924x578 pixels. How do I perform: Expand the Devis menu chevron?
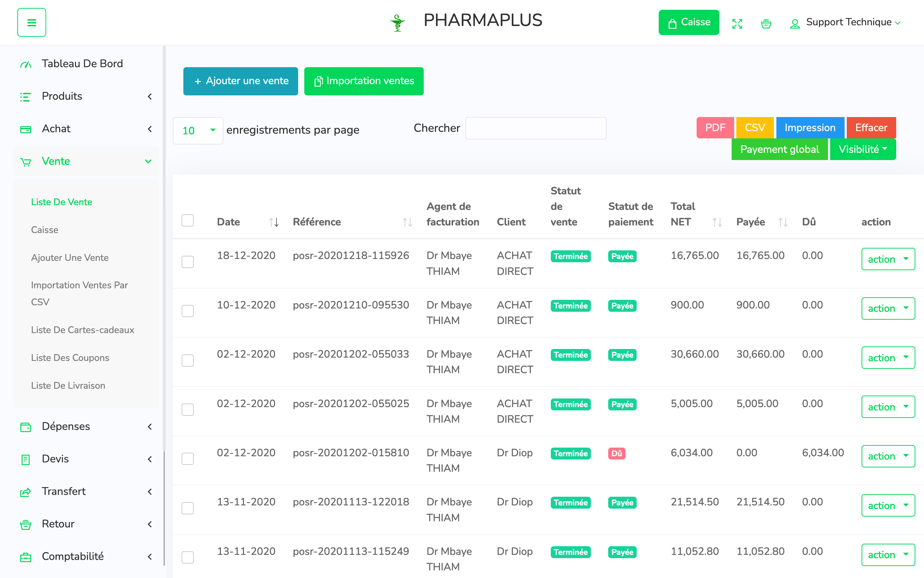click(150, 459)
